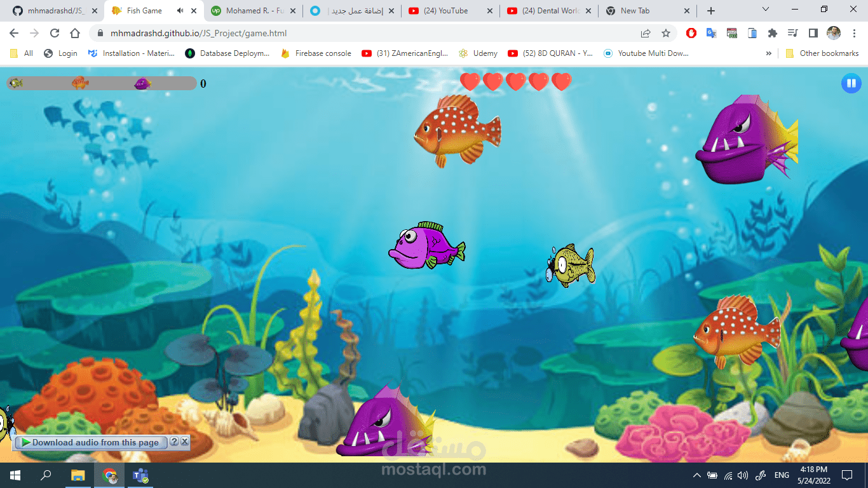The image size is (868, 488).
Task: Click the purple player fish
Action: 426,246
